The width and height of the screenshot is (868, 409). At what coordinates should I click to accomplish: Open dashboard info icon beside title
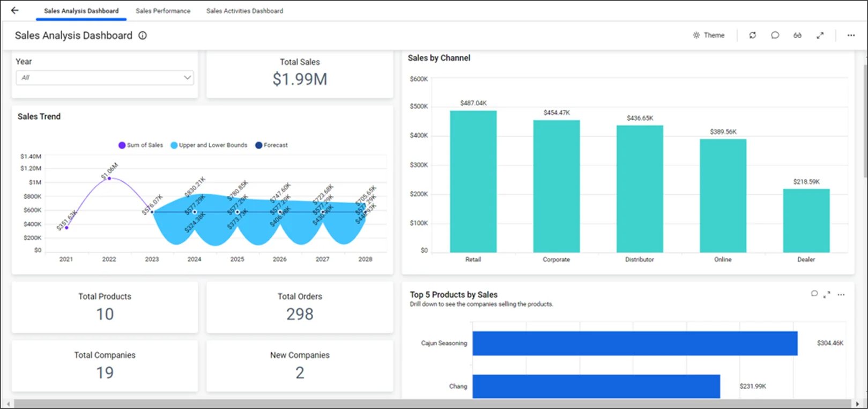tap(143, 35)
